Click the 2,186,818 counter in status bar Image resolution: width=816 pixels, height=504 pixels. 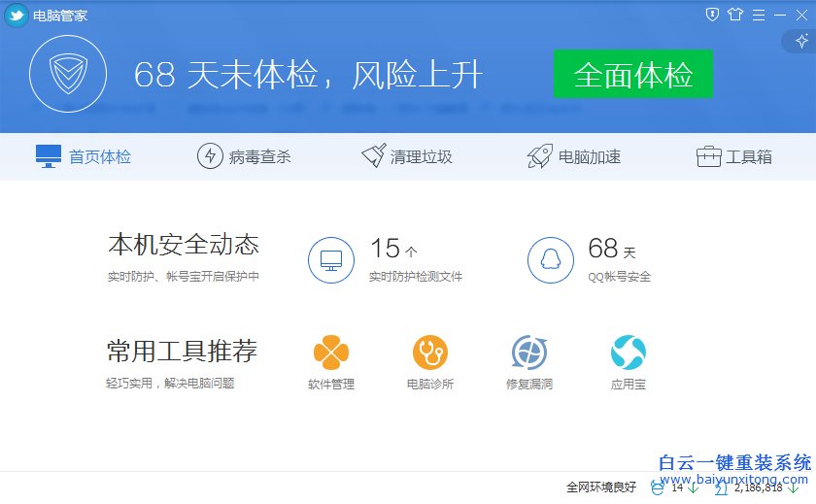pyautogui.click(x=759, y=487)
